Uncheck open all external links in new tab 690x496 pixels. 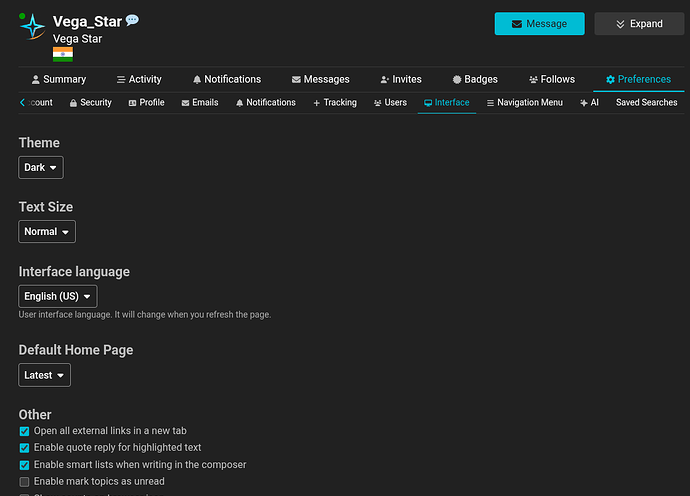tap(25, 432)
